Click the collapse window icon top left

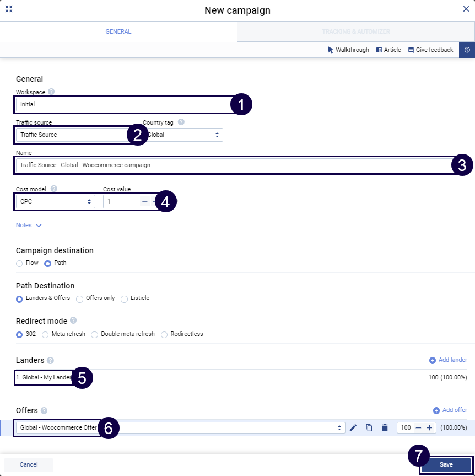pyautogui.click(x=9, y=9)
